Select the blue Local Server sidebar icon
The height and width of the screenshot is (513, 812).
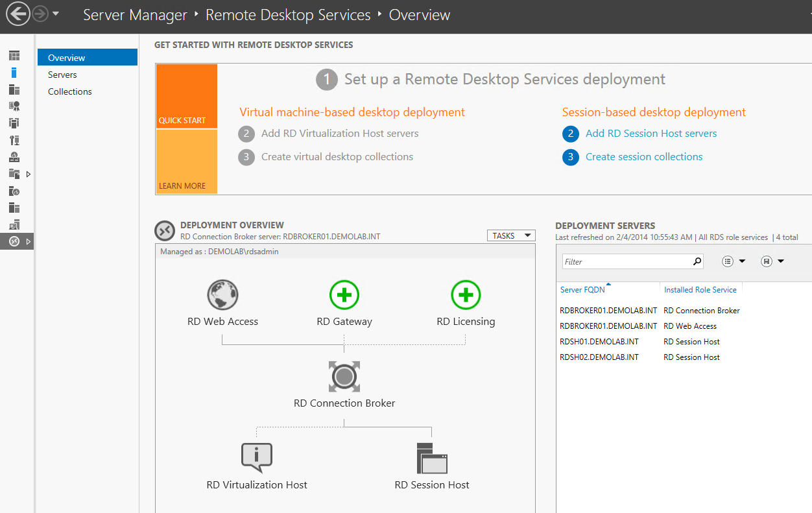[x=14, y=73]
